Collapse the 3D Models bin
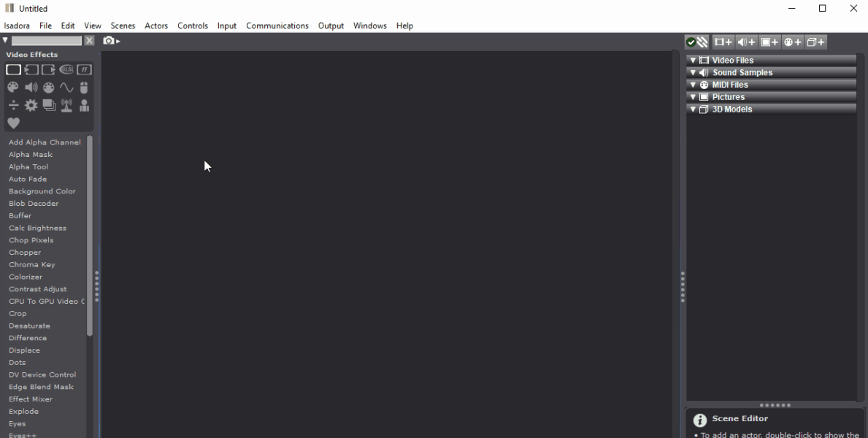Screen dimensions: 868x438 coord(693,109)
